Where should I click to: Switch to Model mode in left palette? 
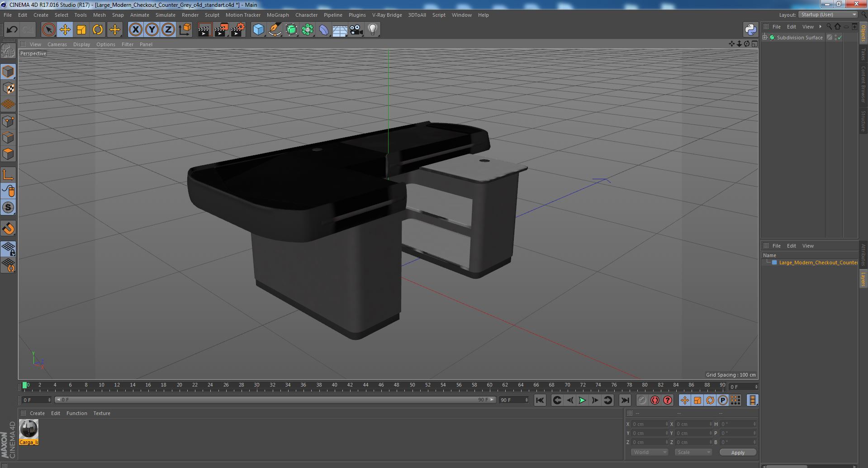9,72
